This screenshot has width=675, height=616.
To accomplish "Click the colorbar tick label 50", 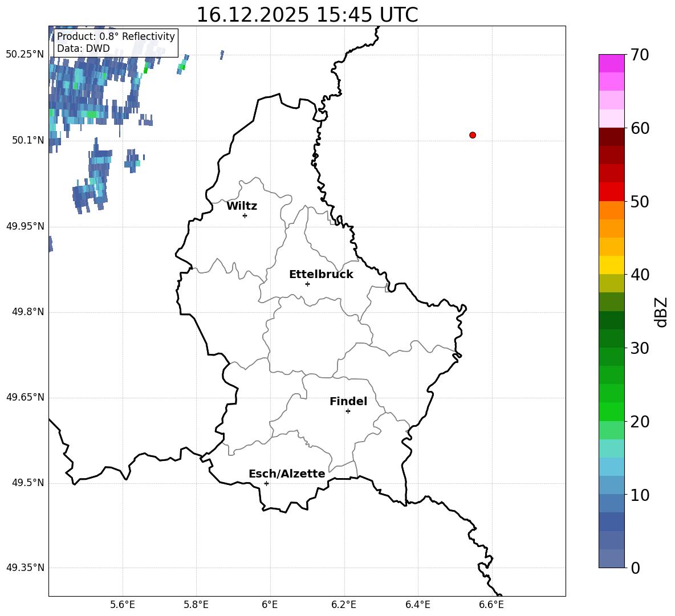I will [640, 201].
